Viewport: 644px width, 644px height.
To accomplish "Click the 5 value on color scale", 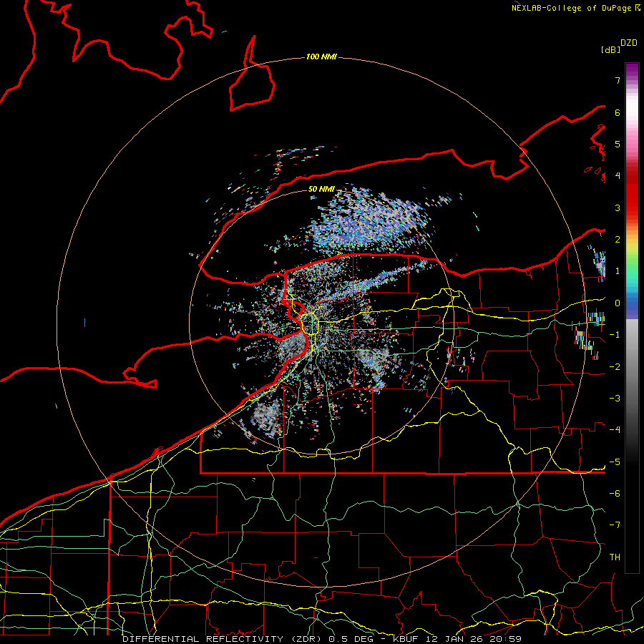I will [618, 144].
